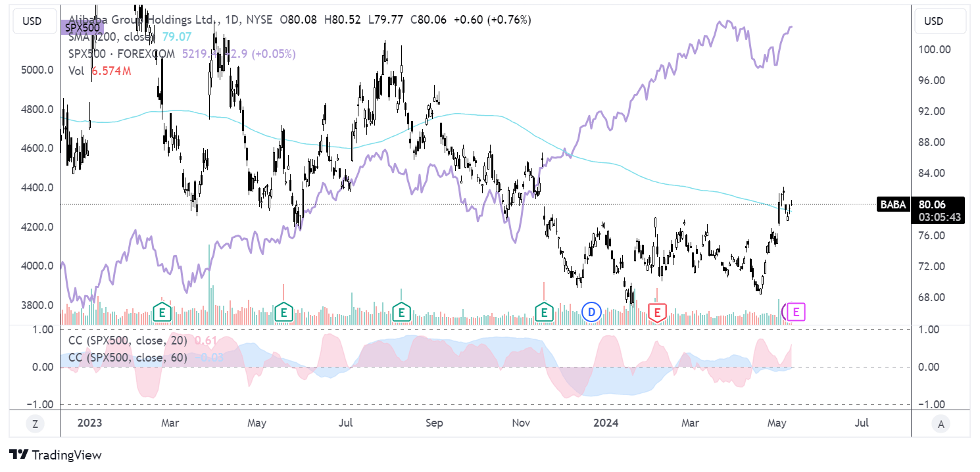Open the blue D dividend marker
This screenshot has height=472, width=980.
(x=592, y=312)
